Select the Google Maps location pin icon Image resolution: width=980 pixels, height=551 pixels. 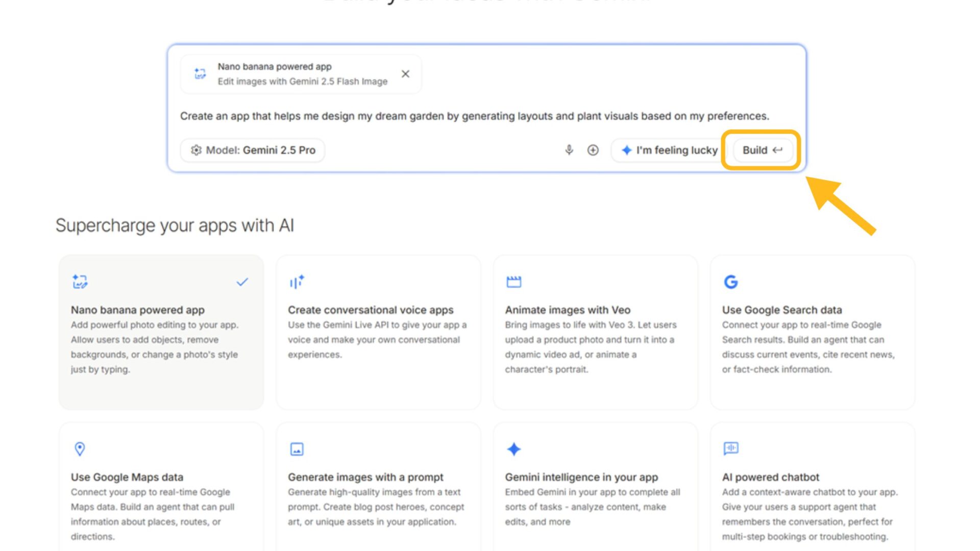(x=80, y=448)
